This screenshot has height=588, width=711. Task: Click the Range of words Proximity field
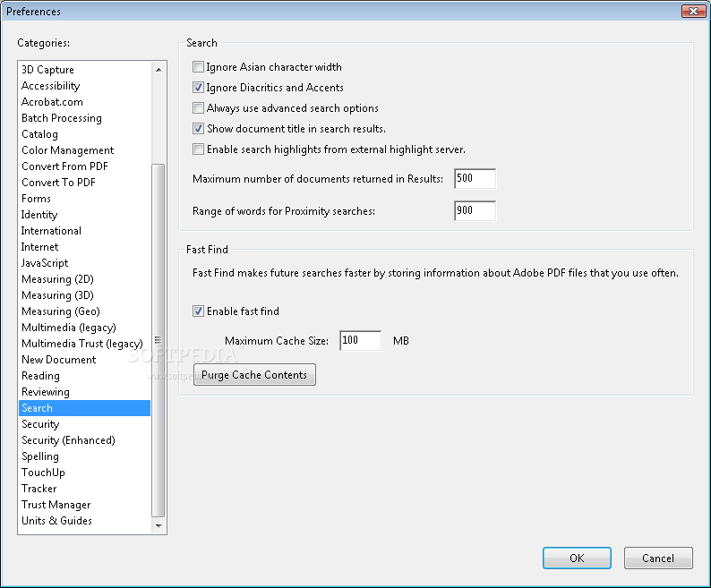(475, 211)
